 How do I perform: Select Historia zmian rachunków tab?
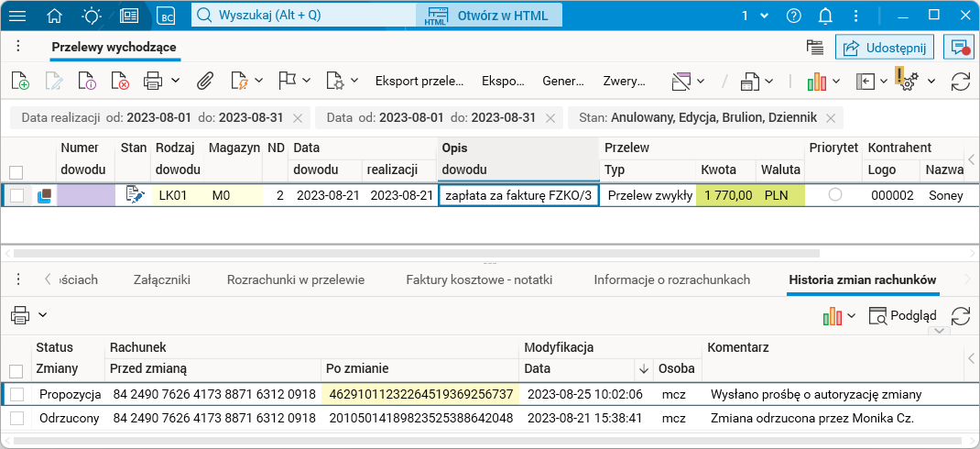pyautogui.click(x=863, y=280)
